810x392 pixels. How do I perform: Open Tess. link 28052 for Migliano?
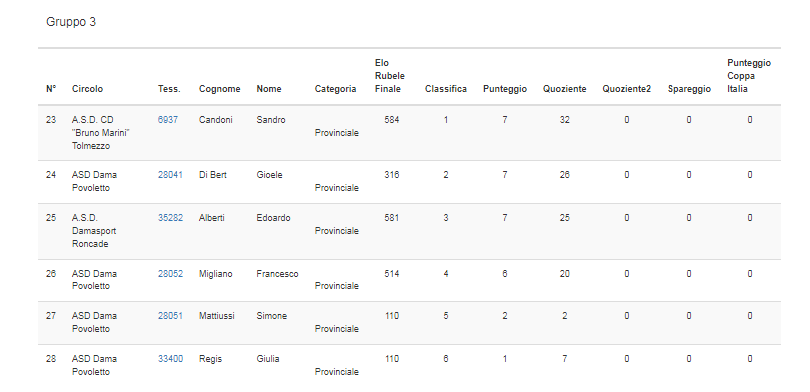[x=170, y=274]
